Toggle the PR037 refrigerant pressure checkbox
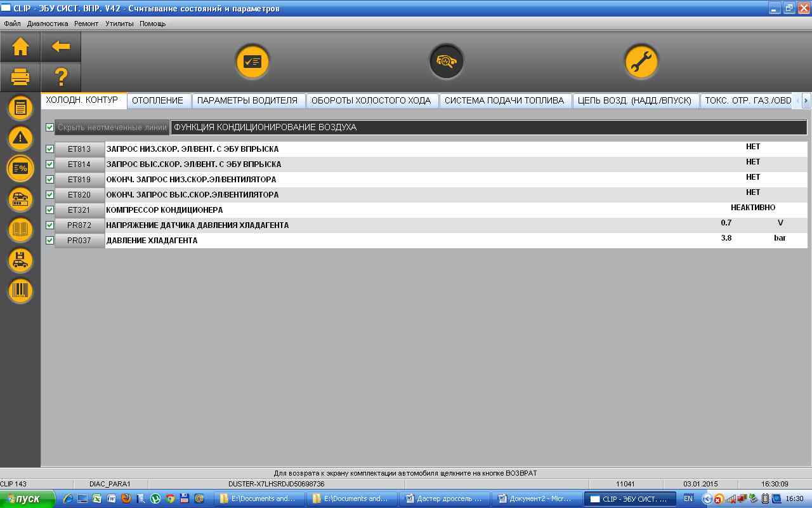812x508 pixels. click(x=50, y=241)
